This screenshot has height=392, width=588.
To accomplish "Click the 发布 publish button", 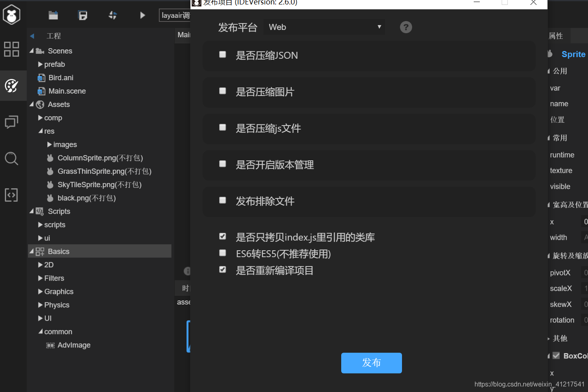I will point(371,363).
